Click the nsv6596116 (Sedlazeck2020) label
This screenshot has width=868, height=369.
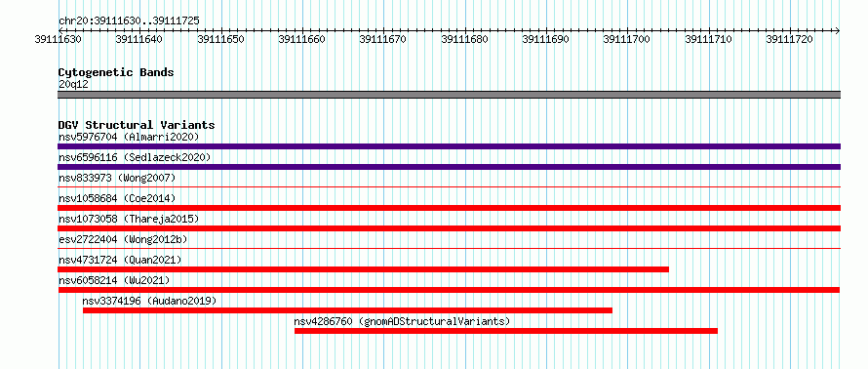click(135, 157)
